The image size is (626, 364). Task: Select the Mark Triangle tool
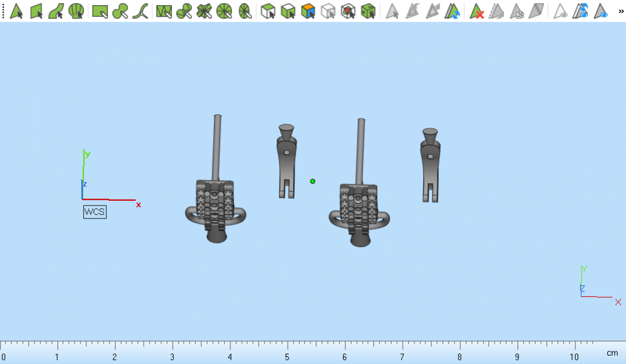16,11
